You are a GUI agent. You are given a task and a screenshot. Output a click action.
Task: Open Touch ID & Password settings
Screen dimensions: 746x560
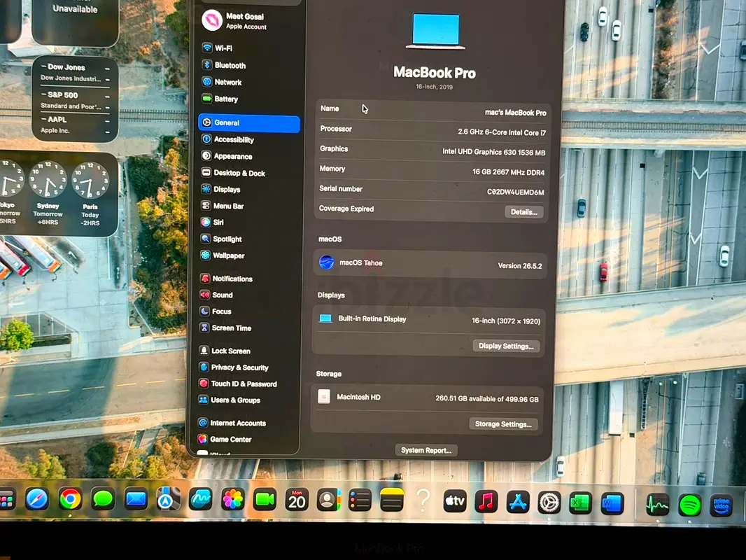[248, 384]
